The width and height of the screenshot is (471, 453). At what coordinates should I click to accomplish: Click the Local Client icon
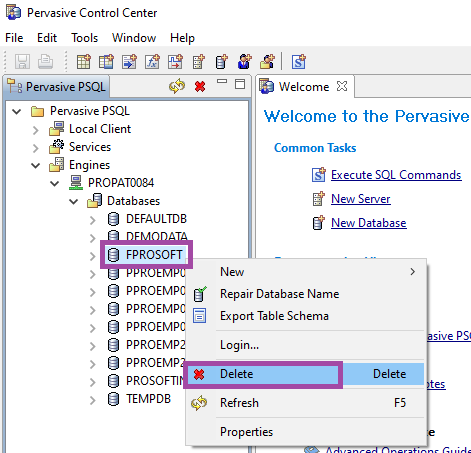(x=57, y=129)
